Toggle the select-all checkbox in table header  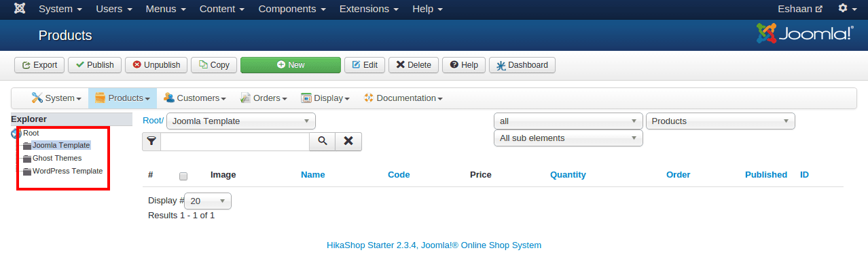[183, 176]
